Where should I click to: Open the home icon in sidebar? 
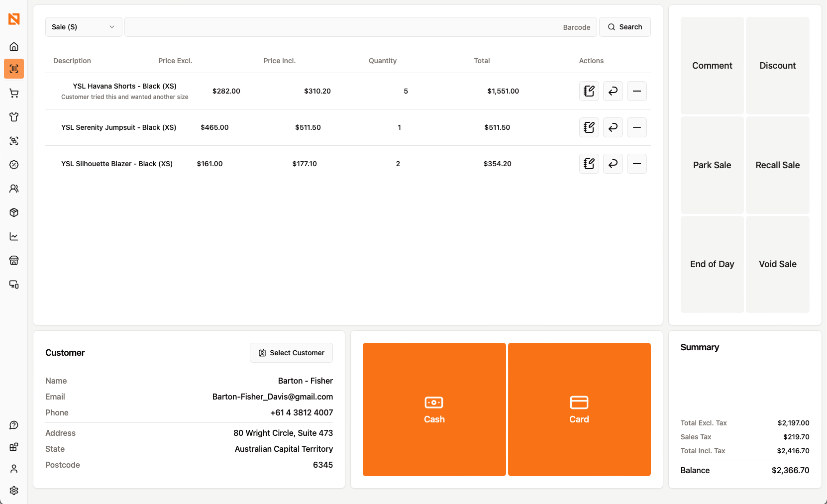[14, 47]
